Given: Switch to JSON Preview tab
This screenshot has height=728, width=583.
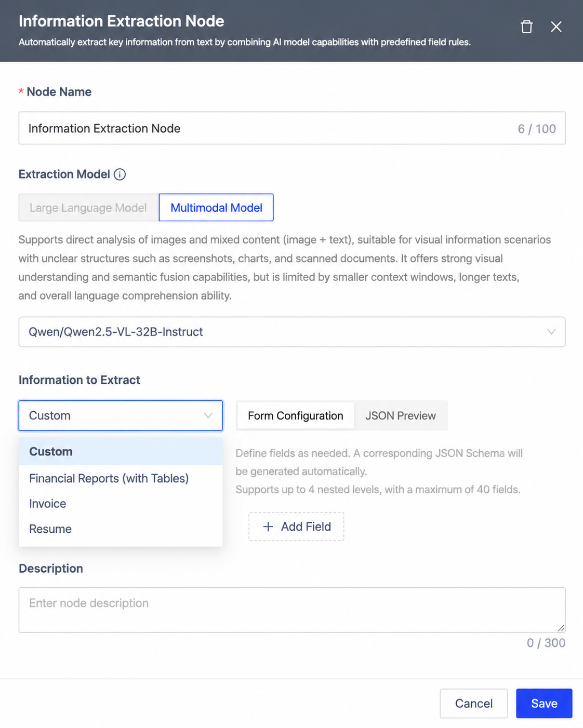Looking at the screenshot, I should [x=400, y=415].
